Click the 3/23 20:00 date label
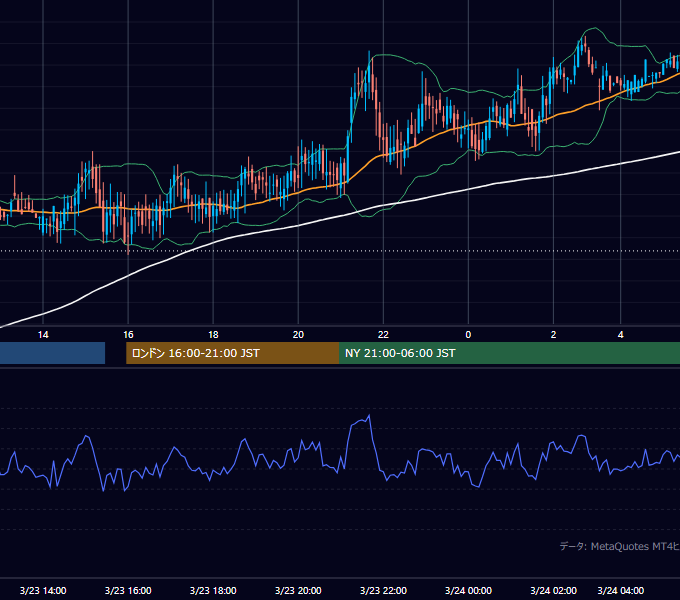Image resolution: width=680 pixels, height=600 pixels. point(298,590)
